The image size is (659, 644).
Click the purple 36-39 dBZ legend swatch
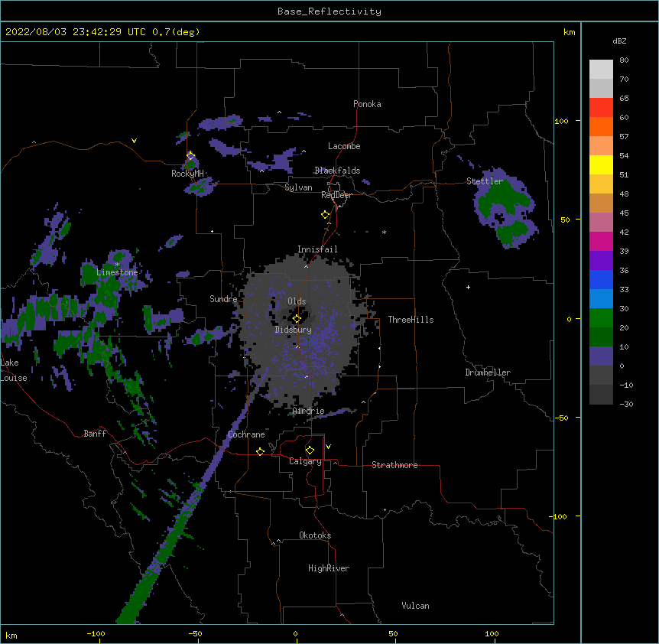point(601,261)
